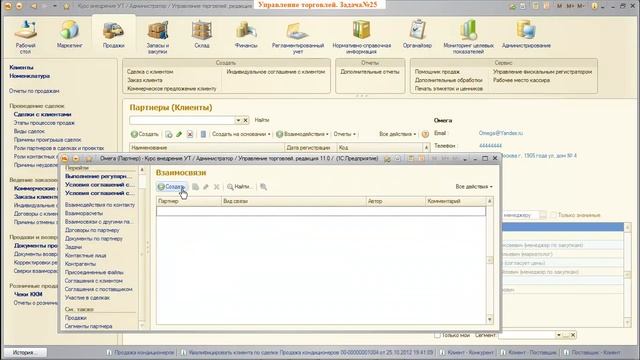
Task: Open the Продажи section
Action: coord(113,34)
